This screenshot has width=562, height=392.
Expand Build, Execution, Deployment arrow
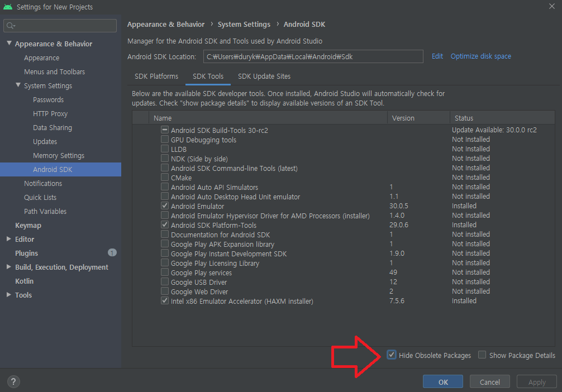tap(8, 266)
